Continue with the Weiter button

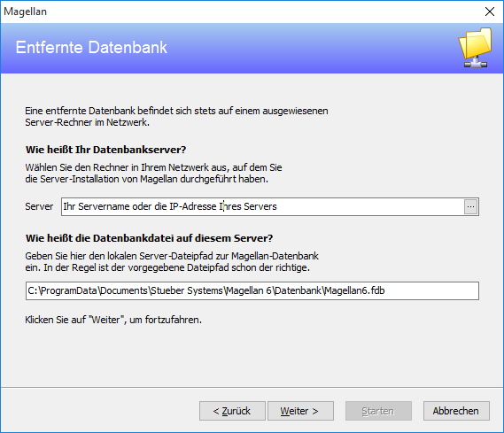(x=300, y=411)
